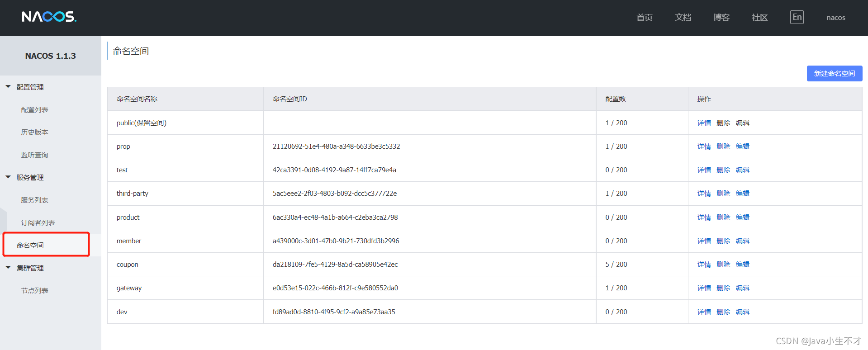Click 编辑 for the prop namespace
The width and height of the screenshot is (868, 350).
(743, 146)
